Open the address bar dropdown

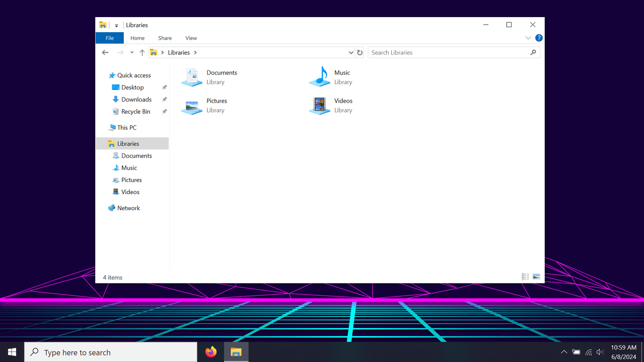pos(351,52)
